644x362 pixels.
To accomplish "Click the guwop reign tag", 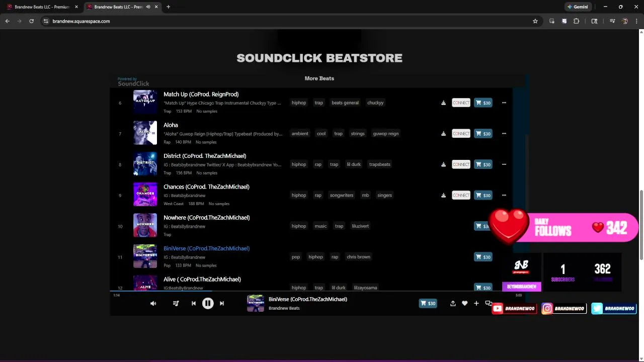I will [386, 133].
